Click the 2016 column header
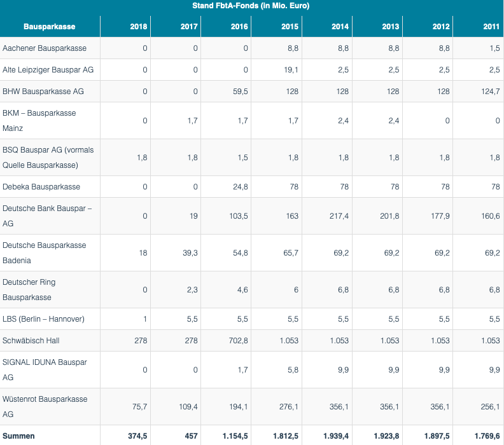The image size is (504, 445). click(239, 27)
